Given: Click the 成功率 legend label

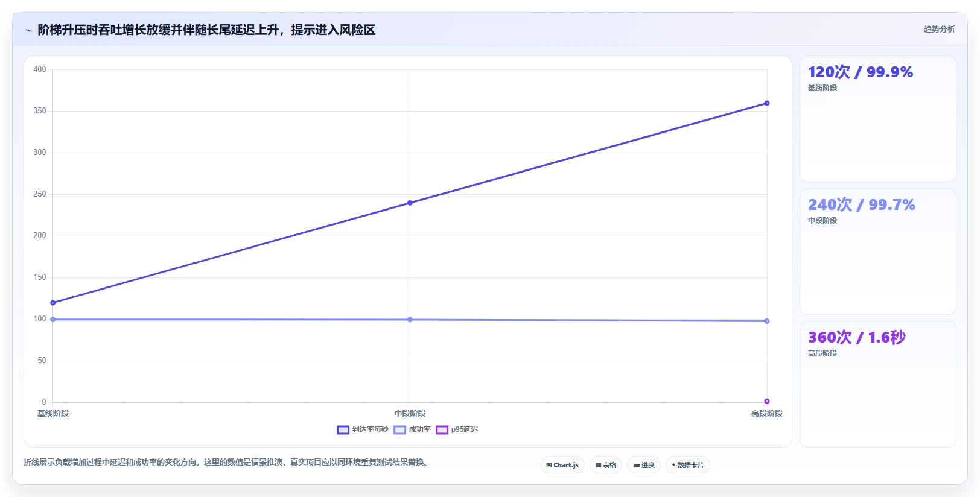Looking at the screenshot, I should 419,429.
